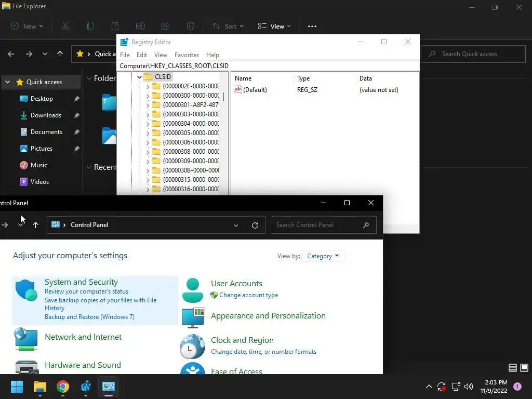Open the Windows Start button
532x399 pixels.
[x=17, y=387]
